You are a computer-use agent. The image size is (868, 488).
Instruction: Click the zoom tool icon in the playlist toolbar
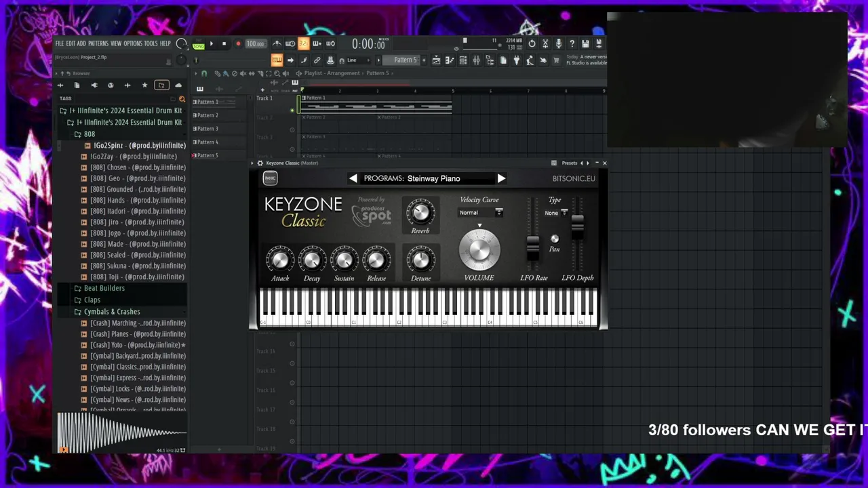tap(277, 74)
